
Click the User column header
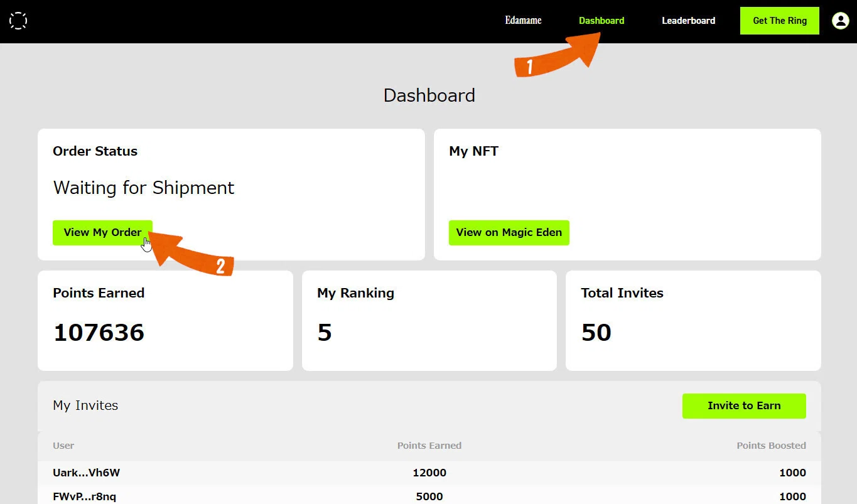tap(63, 446)
